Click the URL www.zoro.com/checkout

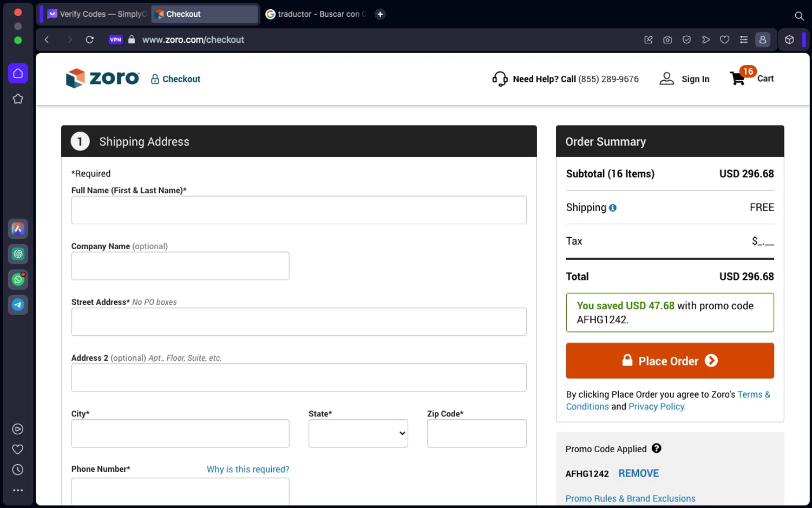(193, 40)
